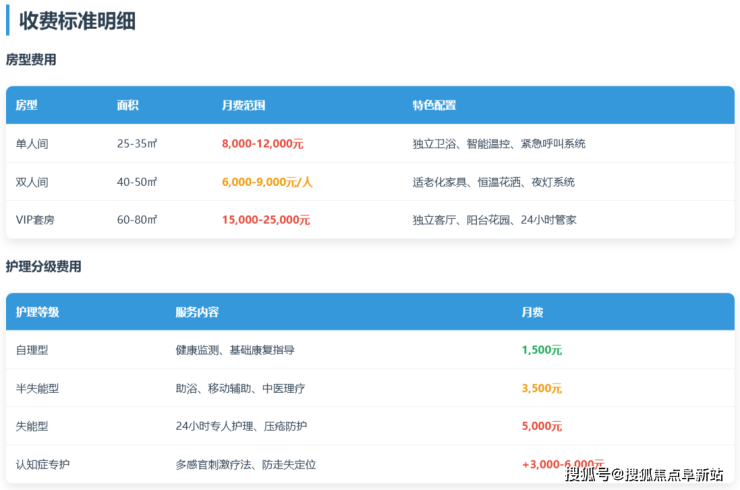The width and height of the screenshot is (740, 490).
Task: Select the 半失能型 care level row
Action: pos(39,389)
